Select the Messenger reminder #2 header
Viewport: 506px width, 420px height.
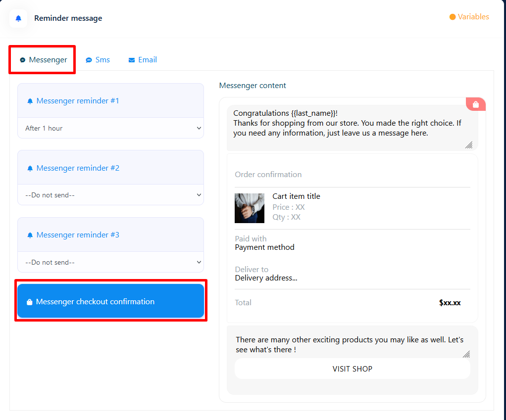coord(110,168)
